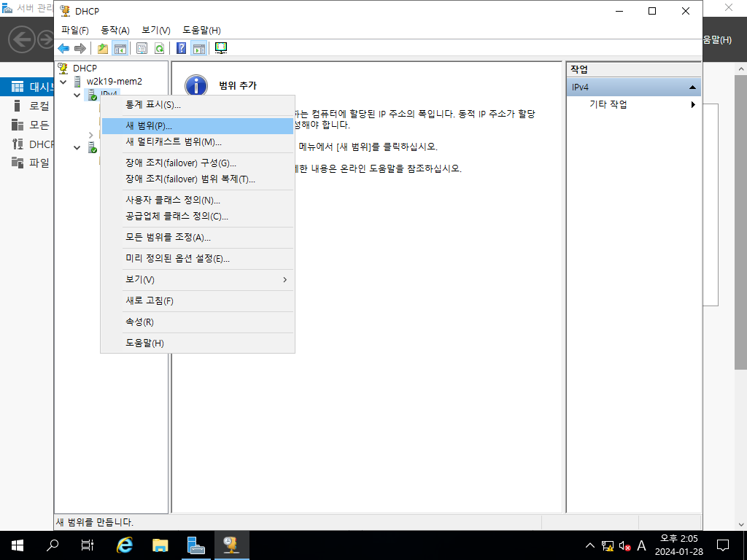Go up one level with folder-arrow icon

pyautogui.click(x=102, y=48)
